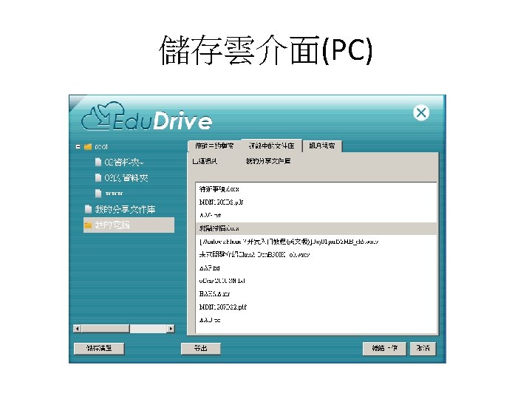Click the bottom-left button under the tree
Image resolution: width=532 pixels, height=399 pixels.
(99, 348)
